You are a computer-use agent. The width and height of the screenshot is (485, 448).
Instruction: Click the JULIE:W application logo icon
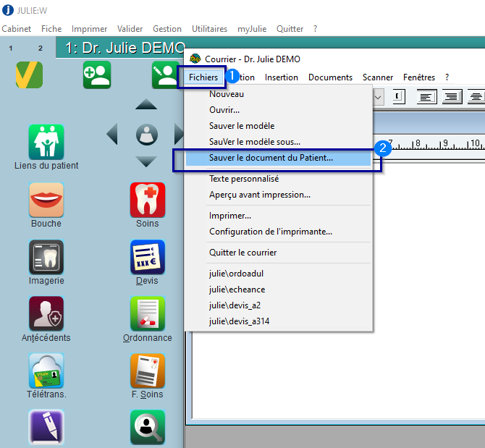[8, 10]
